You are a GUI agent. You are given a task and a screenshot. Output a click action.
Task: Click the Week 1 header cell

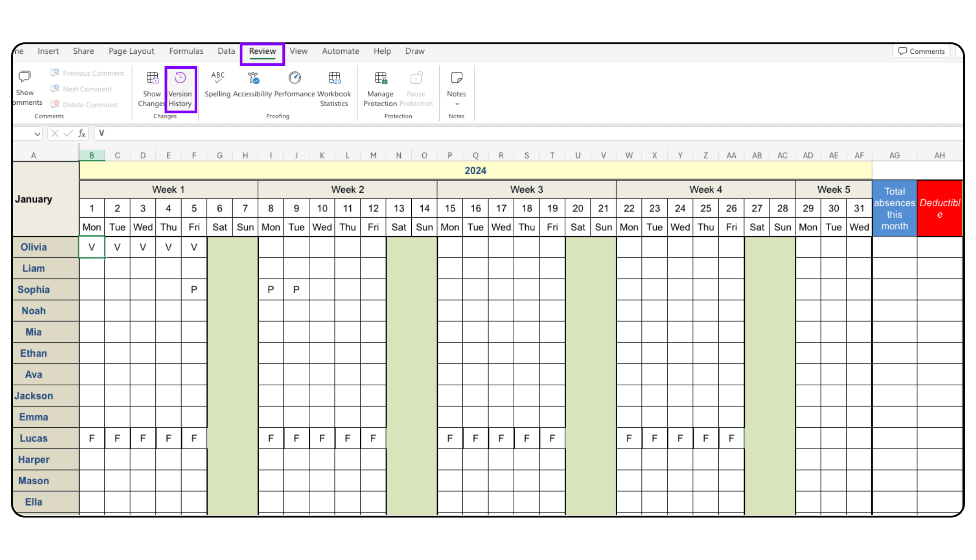point(168,190)
